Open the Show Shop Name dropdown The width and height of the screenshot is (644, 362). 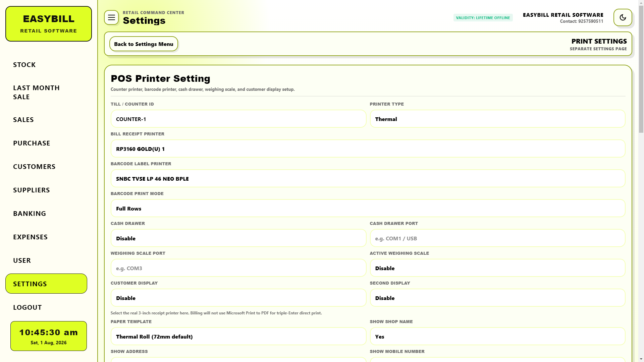(497, 337)
